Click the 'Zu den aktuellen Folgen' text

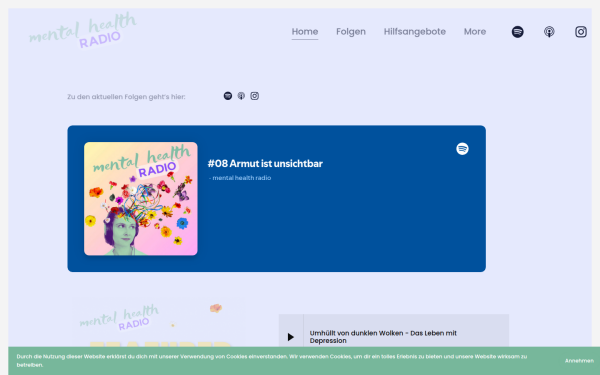pos(126,97)
